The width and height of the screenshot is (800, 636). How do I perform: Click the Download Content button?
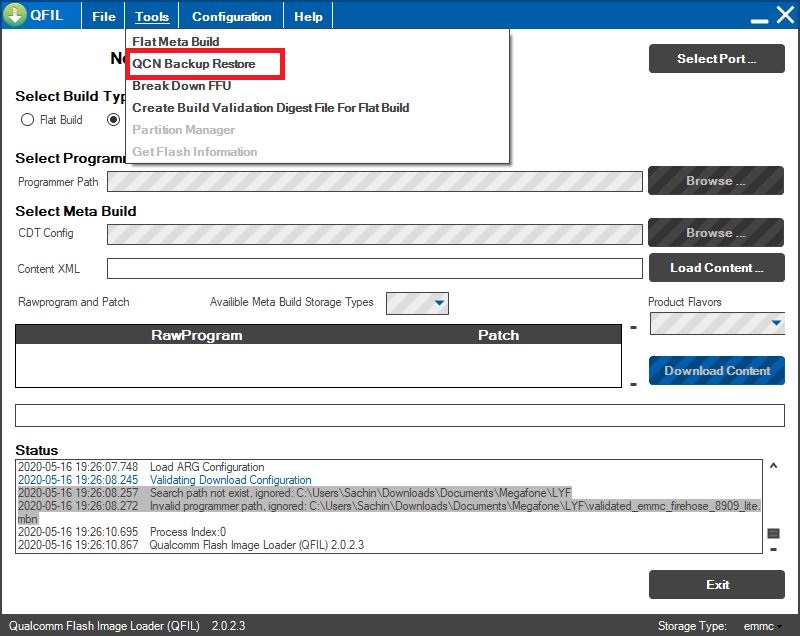716,370
